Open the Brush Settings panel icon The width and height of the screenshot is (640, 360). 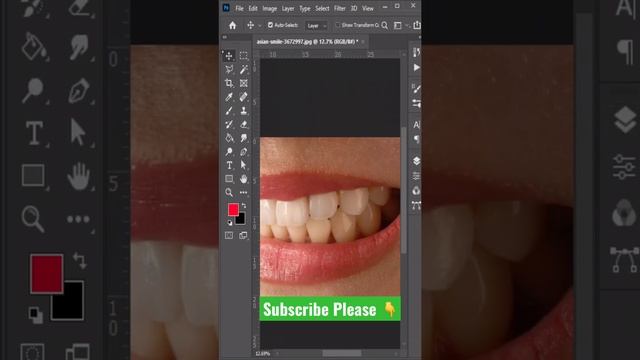pyautogui.click(x=416, y=88)
